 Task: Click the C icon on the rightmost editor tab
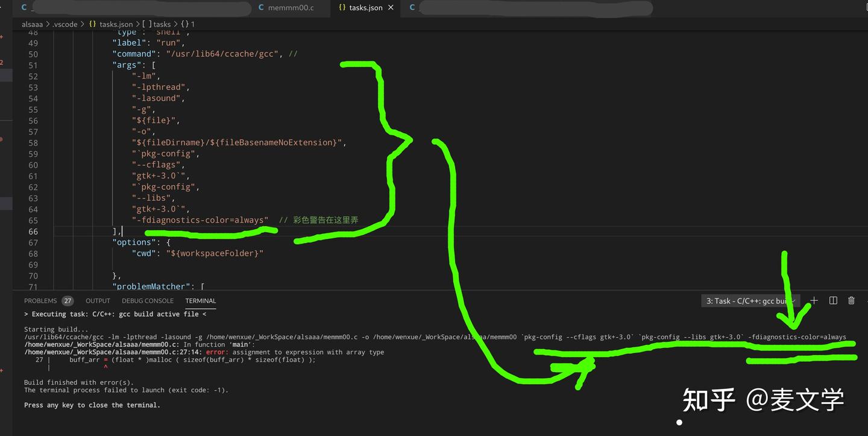412,8
